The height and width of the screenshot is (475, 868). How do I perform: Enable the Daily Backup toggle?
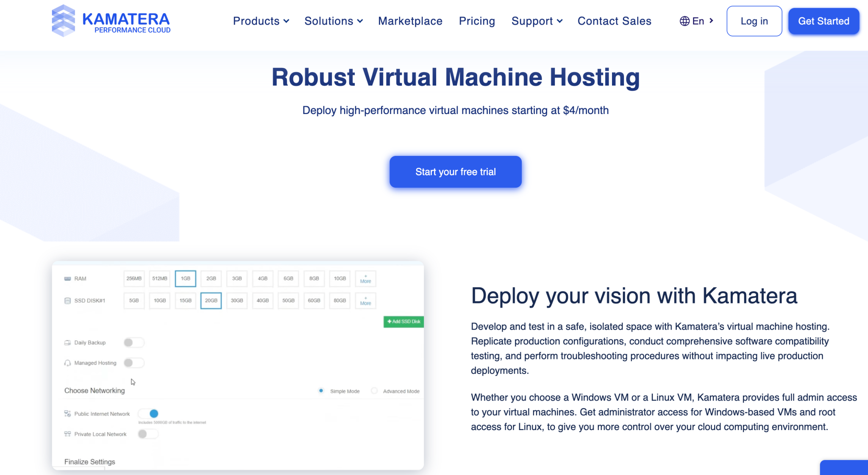click(134, 342)
